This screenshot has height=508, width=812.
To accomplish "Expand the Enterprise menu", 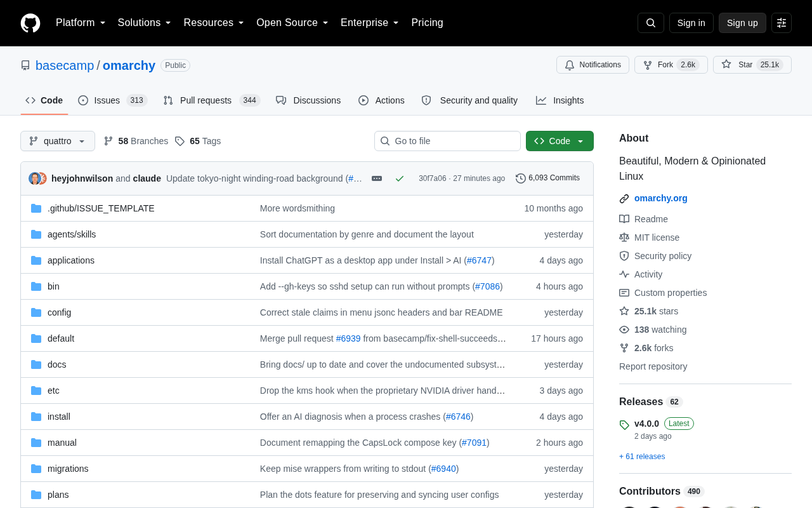I will 370,23.
